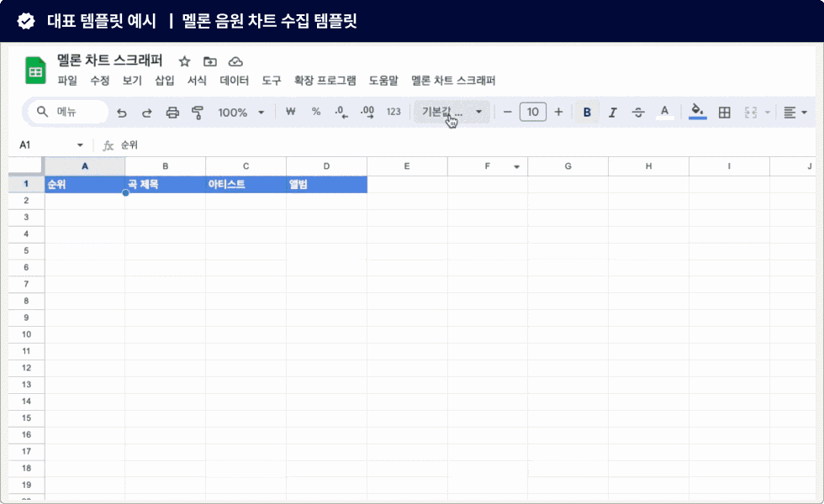Click the 메뉴 search box

(x=68, y=112)
